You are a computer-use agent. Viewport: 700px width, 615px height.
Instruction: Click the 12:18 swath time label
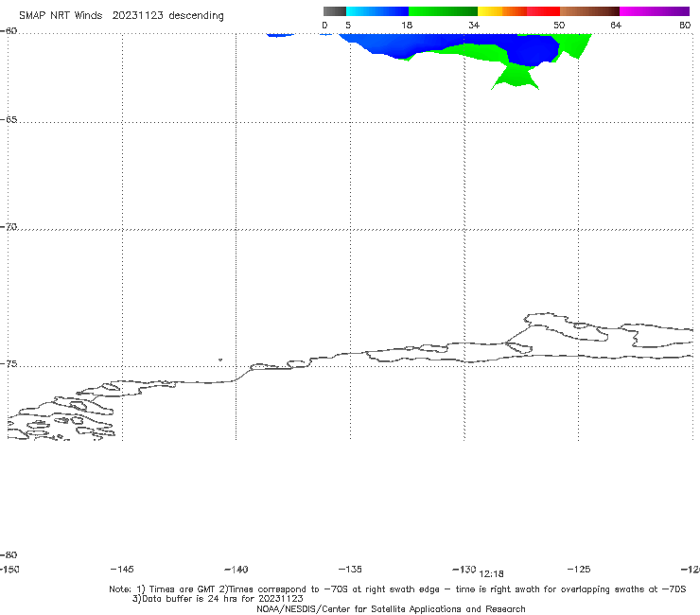pos(491,574)
